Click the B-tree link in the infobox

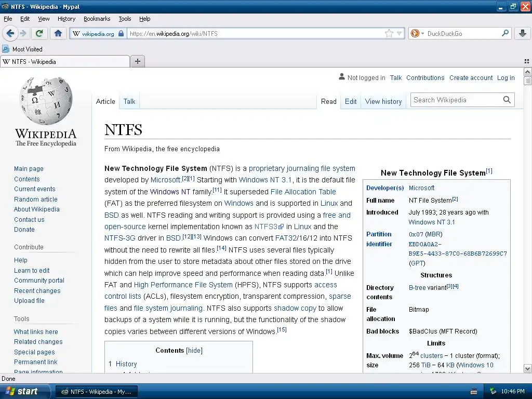(x=417, y=288)
